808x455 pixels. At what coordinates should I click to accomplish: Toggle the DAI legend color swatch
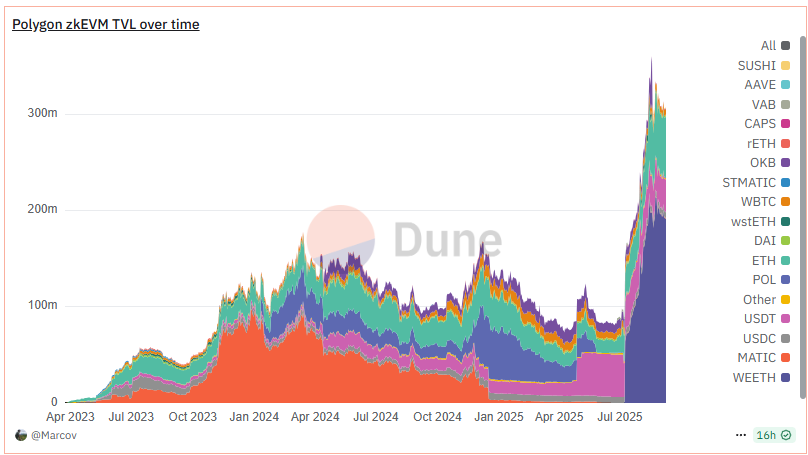[785, 241]
